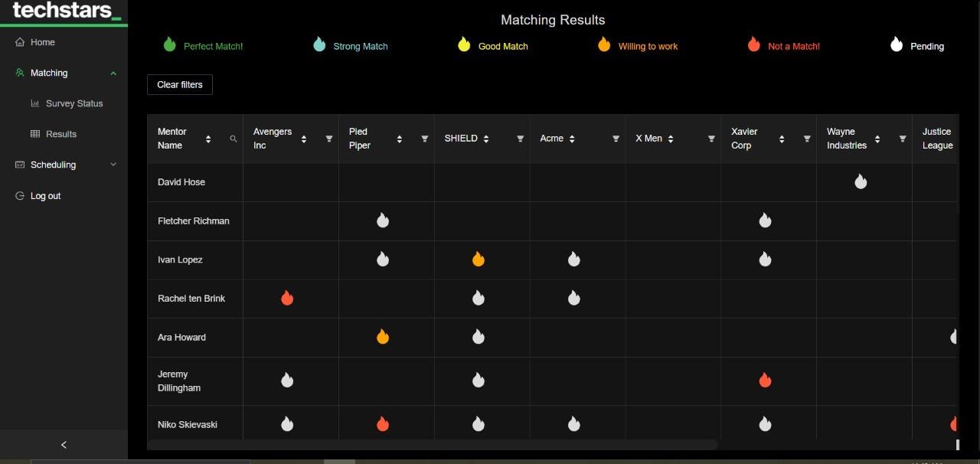Open SHIELD filter dropdown

(x=521, y=139)
